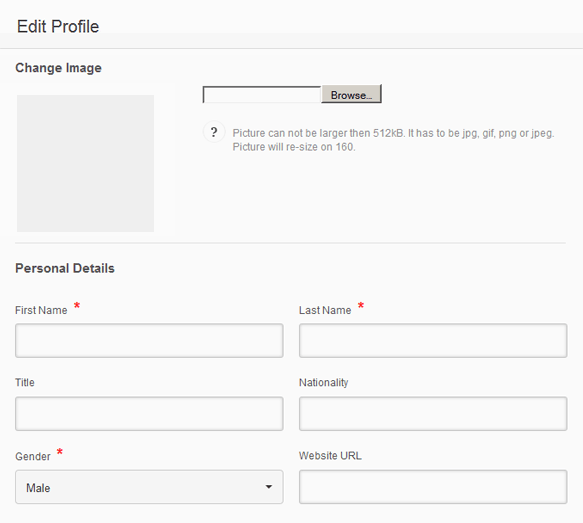This screenshot has height=523, width=583.
Task: Click the red asterisk beside Last Name
Action: click(x=361, y=306)
